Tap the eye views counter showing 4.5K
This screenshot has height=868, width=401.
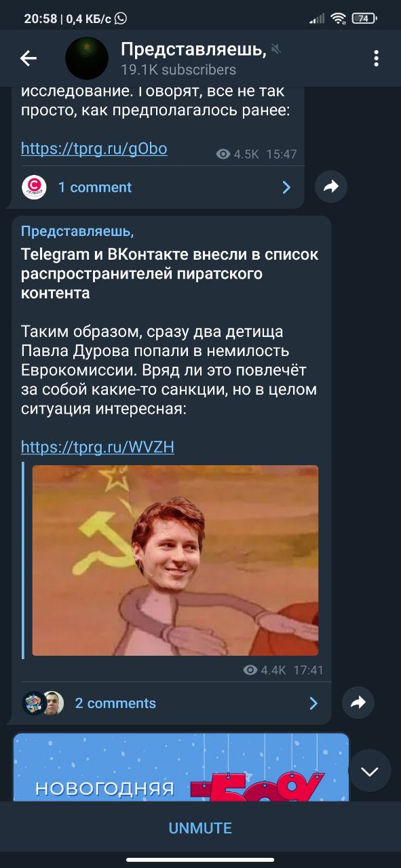[x=237, y=154]
